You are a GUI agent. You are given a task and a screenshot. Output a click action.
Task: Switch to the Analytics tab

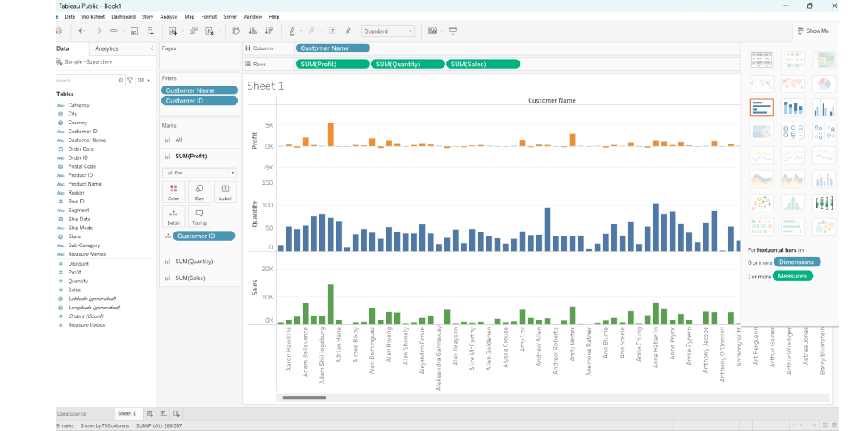coord(106,48)
